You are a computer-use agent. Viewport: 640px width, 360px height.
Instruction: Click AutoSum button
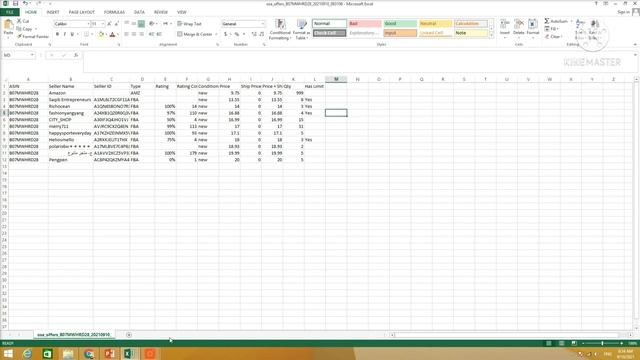click(x=556, y=21)
